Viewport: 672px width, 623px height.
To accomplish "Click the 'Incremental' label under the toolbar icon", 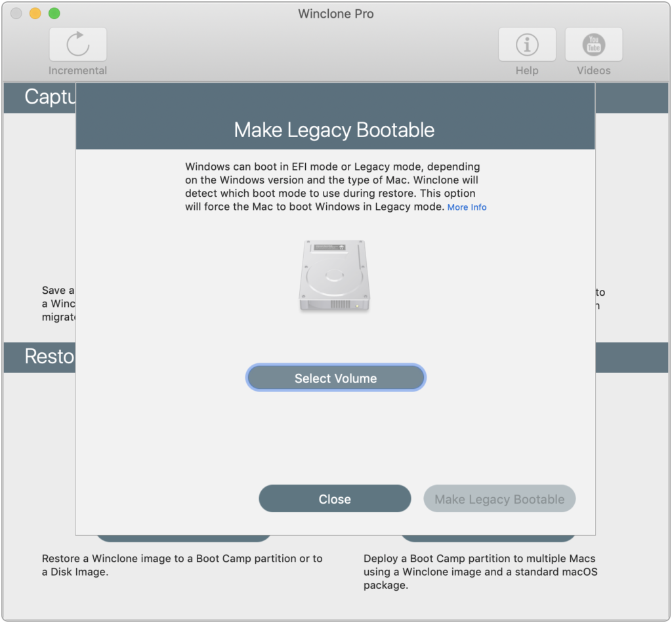I will pyautogui.click(x=77, y=71).
